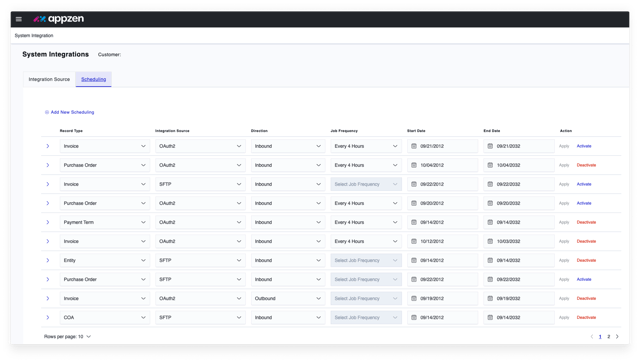The width and height of the screenshot is (640, 363).
Task: Open end date calendar icon in SFTP Invoice row
Action: coord(490,184)
